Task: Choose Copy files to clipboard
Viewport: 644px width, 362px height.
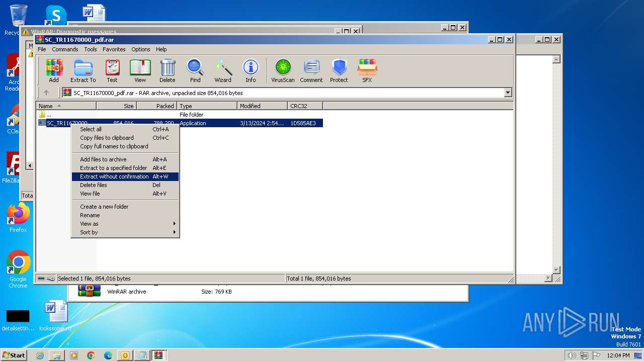Action: coord(125,138)
